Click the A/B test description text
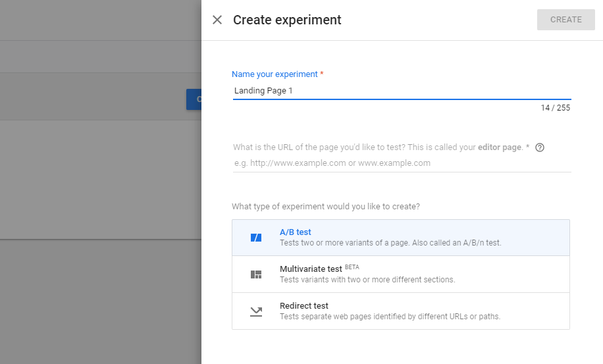This screenshot has width=603, height=364. (390, 243)
